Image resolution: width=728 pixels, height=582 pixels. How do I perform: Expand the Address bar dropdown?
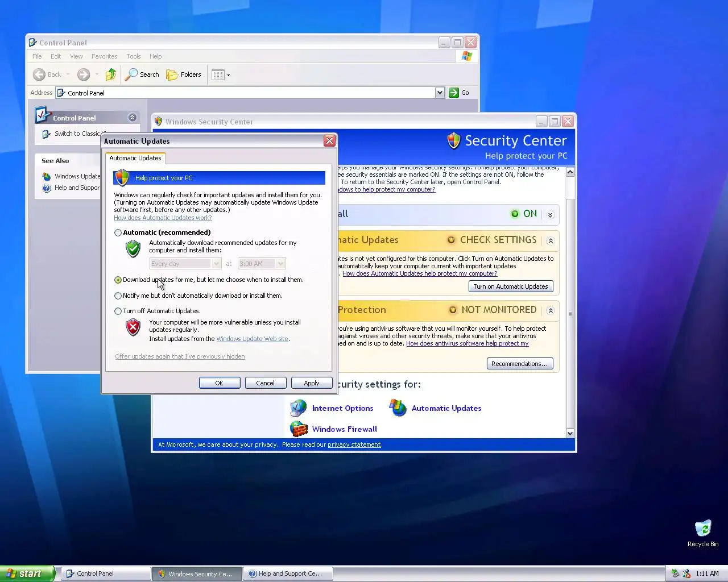click(x=440, y=93)
